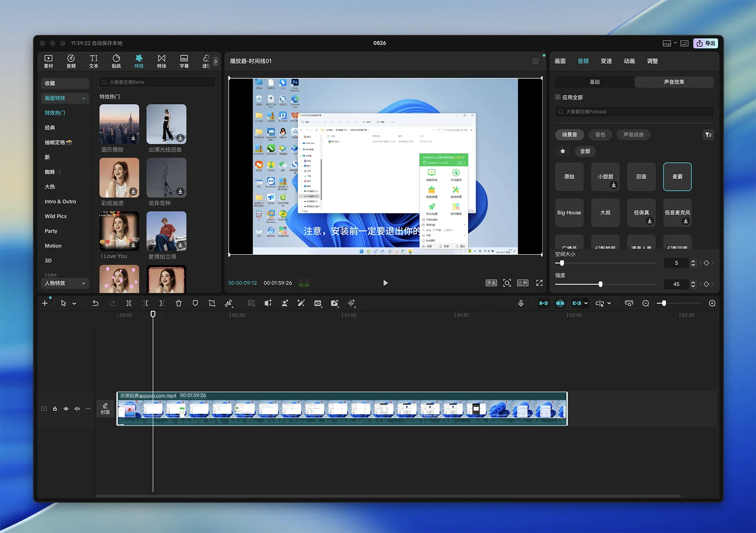Open the preview axis dropdown arrow
Screen dimensions: 756x533
coord(609,303)
